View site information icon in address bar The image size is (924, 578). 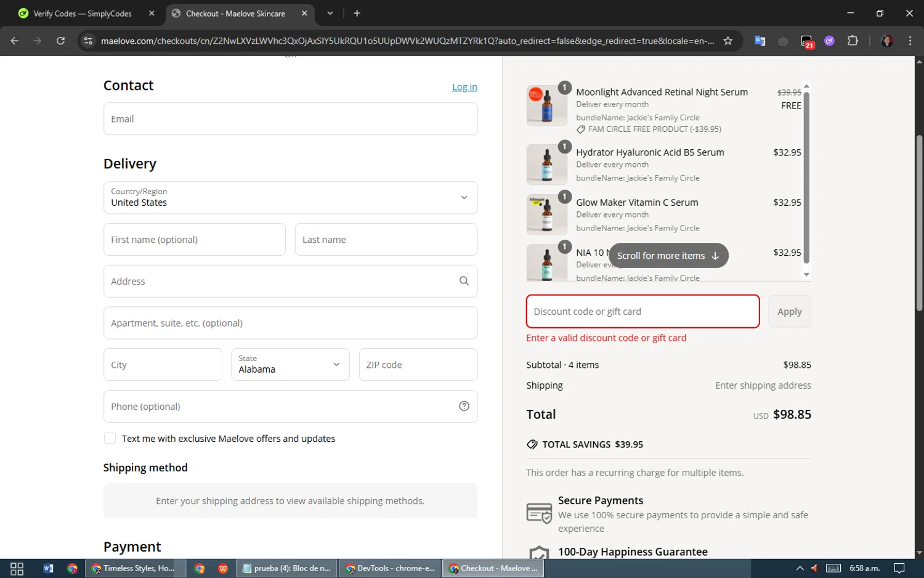pyautogui.click(x=88, y=41)
